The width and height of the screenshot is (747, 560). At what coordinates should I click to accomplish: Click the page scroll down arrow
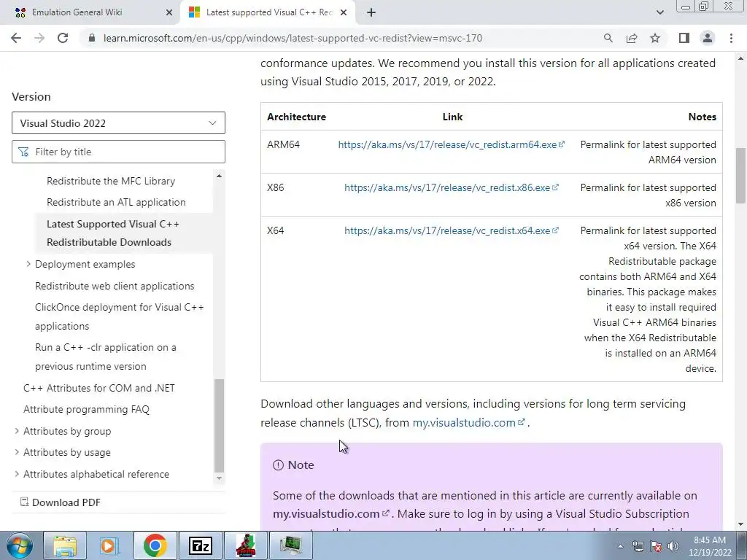pos(740,525)
